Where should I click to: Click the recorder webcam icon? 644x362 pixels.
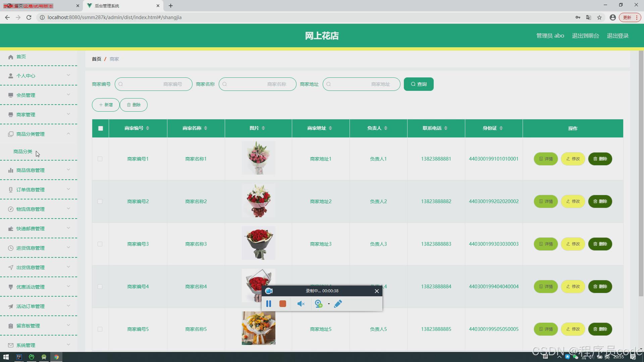tap(319, 304)
